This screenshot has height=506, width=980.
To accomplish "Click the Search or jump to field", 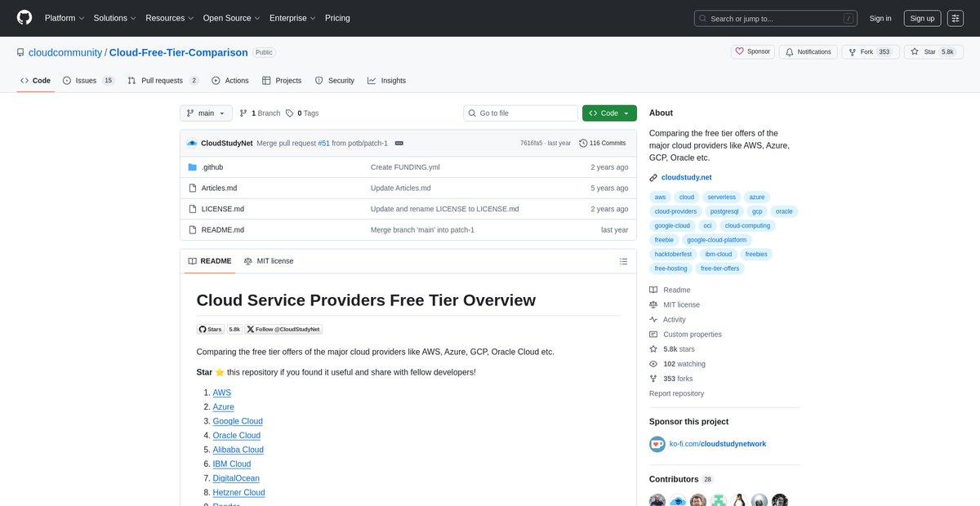I will (x=776, y=18).
